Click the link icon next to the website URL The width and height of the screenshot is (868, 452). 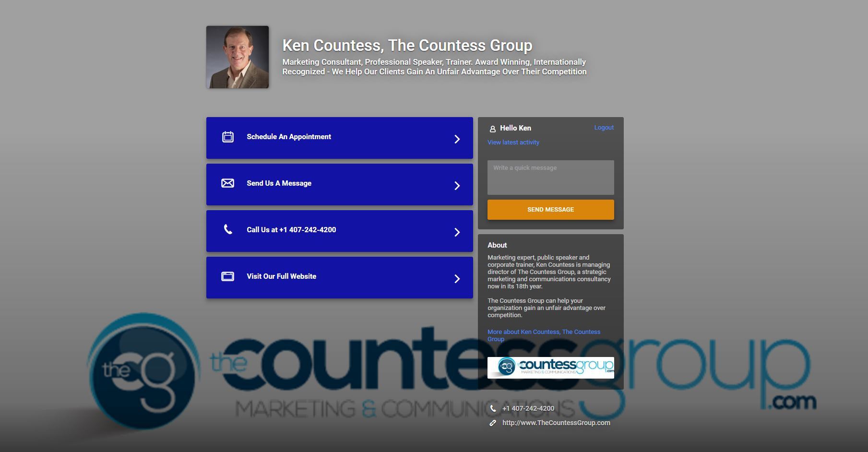493,423
